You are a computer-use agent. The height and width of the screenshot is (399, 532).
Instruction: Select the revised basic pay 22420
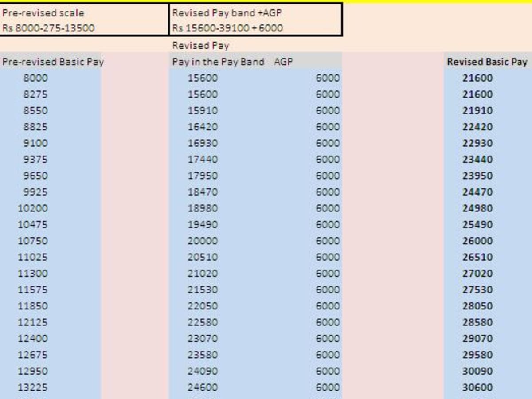(477, 127)
